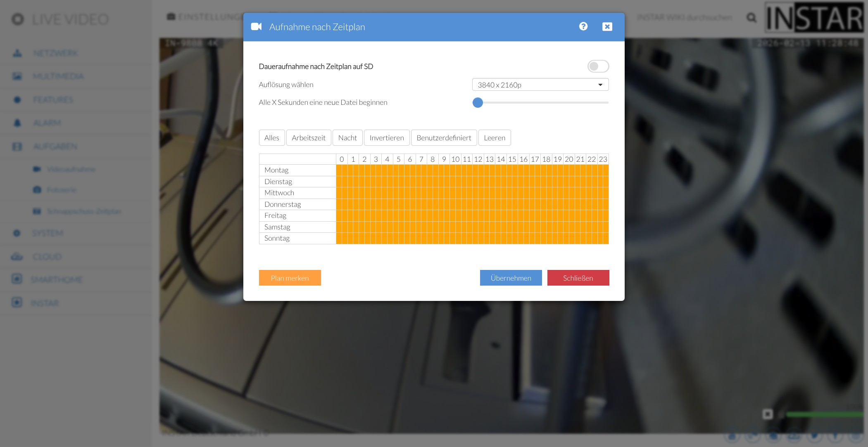Open the Alarm bell menu in sidebar
The width and height of the screenshot is (868, 447).
coord(47,123)
